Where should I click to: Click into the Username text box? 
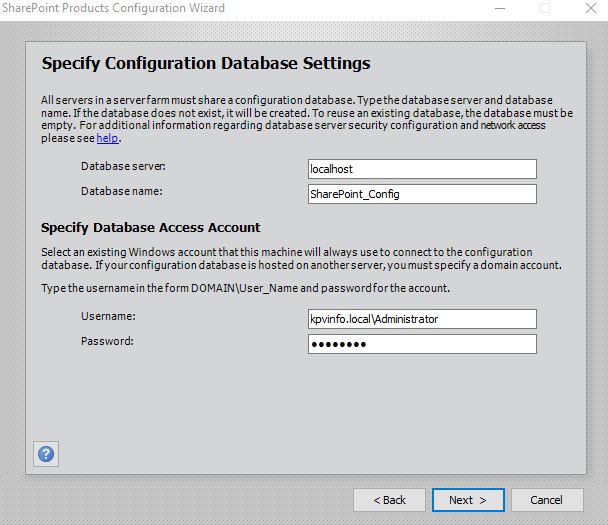click(x=422, y=319)
